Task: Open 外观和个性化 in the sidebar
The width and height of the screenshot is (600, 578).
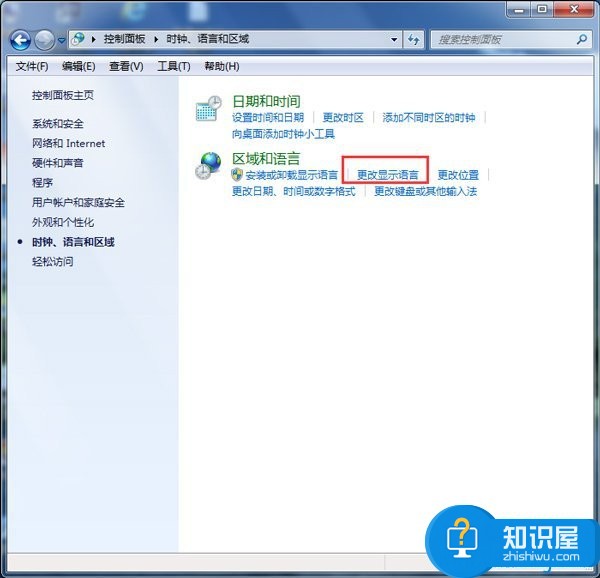Action: pyautogui.click(x=63, y=222)
